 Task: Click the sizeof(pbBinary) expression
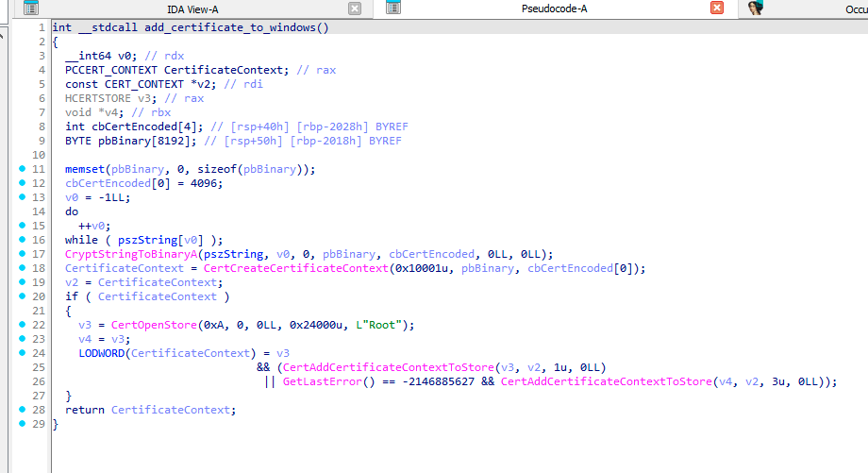pyautogui.click(x=250, y=170)
